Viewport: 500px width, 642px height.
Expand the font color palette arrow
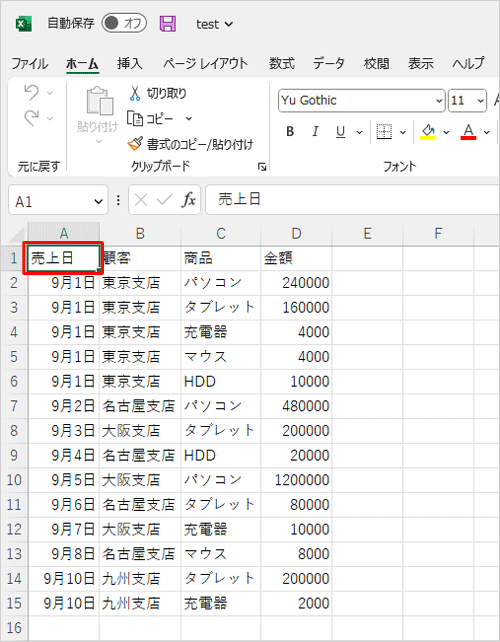(486, 132)
